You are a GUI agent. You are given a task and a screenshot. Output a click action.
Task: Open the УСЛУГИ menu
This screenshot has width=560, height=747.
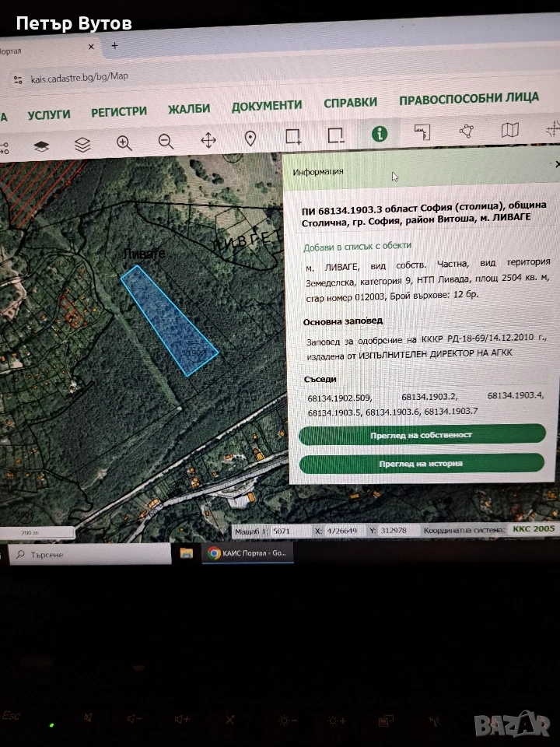(49, 115)
